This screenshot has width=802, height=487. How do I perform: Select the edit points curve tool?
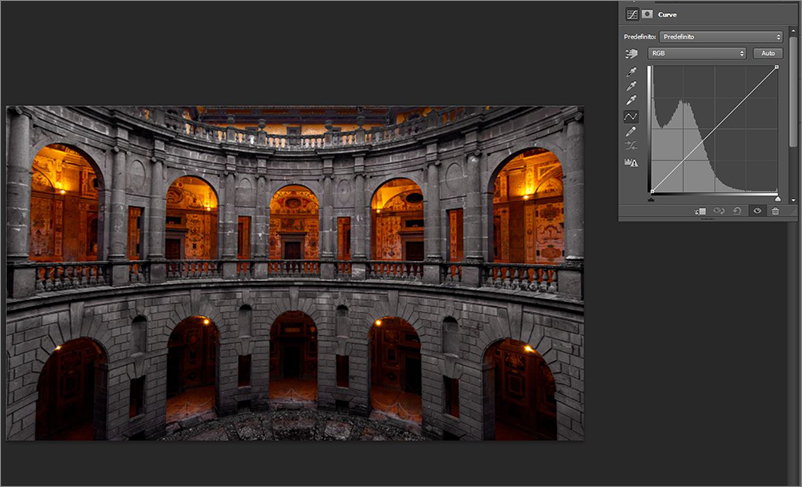click(631, 116)
